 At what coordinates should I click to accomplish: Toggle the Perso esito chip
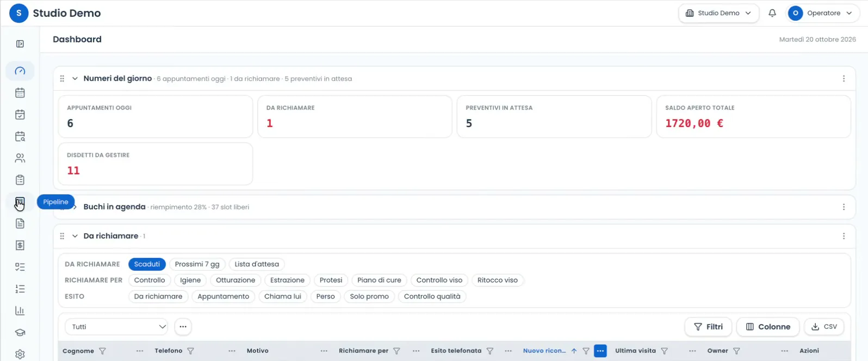click(326, 297)
